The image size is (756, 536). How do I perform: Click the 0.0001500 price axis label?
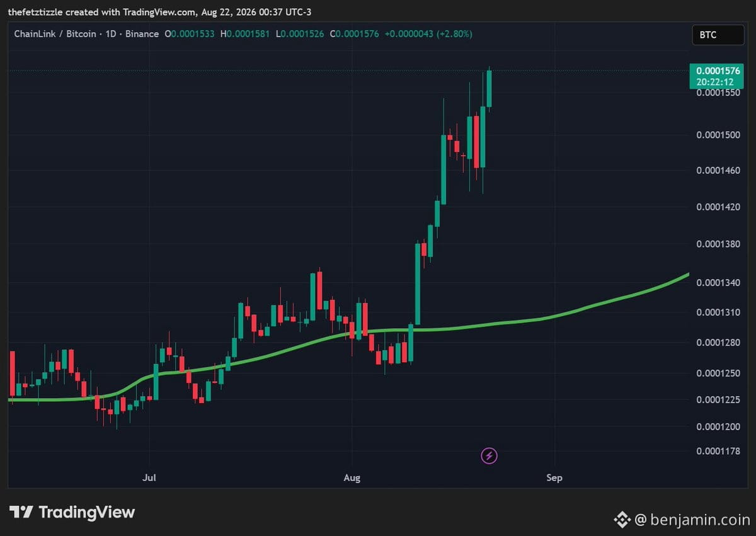(x=718, y=134)
